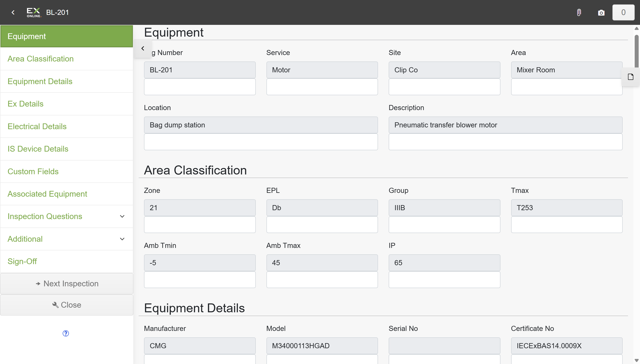Click the empty field below Site Clip Co

pos(444,87)
